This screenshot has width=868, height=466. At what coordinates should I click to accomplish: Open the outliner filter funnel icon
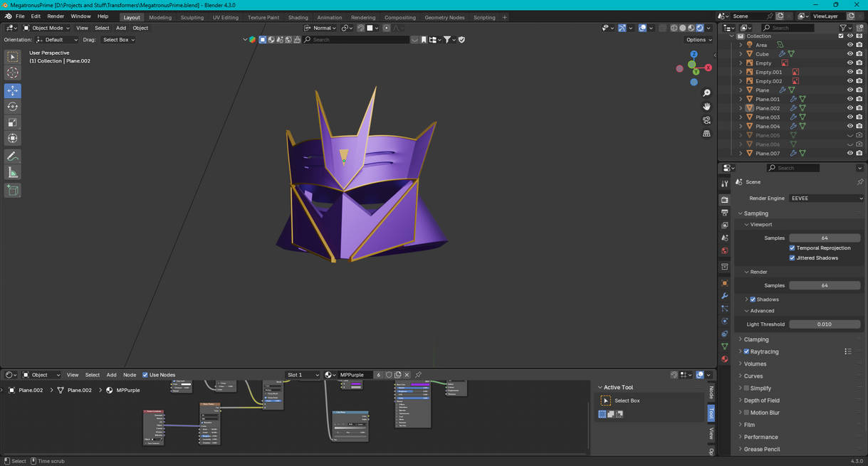[x=843, y=28]
